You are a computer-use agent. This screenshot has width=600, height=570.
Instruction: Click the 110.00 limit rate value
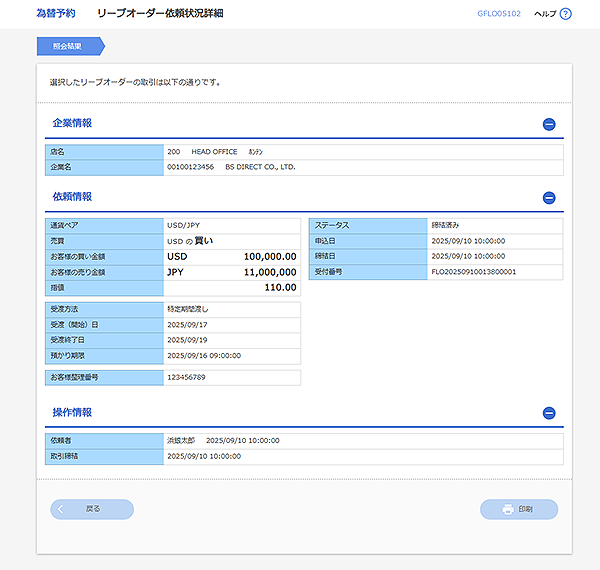pyautogui.click(x=280, y=288)
